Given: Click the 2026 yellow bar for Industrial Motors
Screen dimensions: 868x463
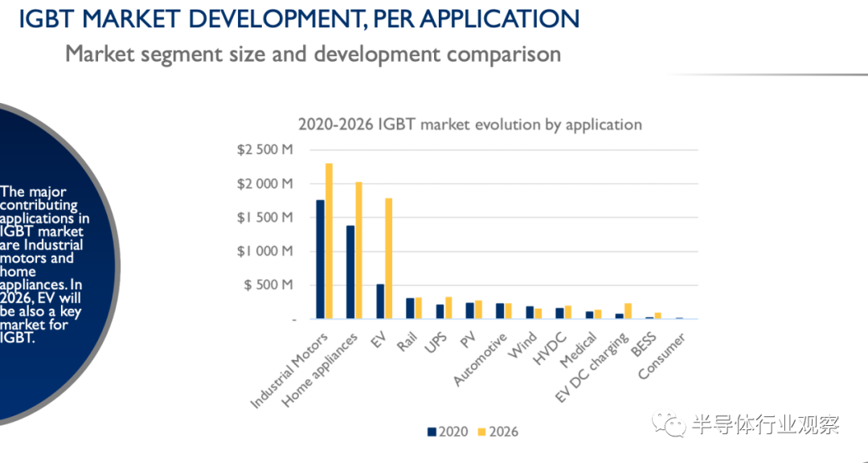Looking at the screenshot, I should (x=329, y=241).
